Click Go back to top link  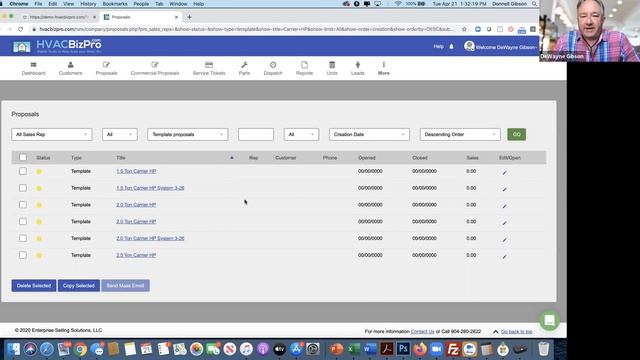click(517, 331)
